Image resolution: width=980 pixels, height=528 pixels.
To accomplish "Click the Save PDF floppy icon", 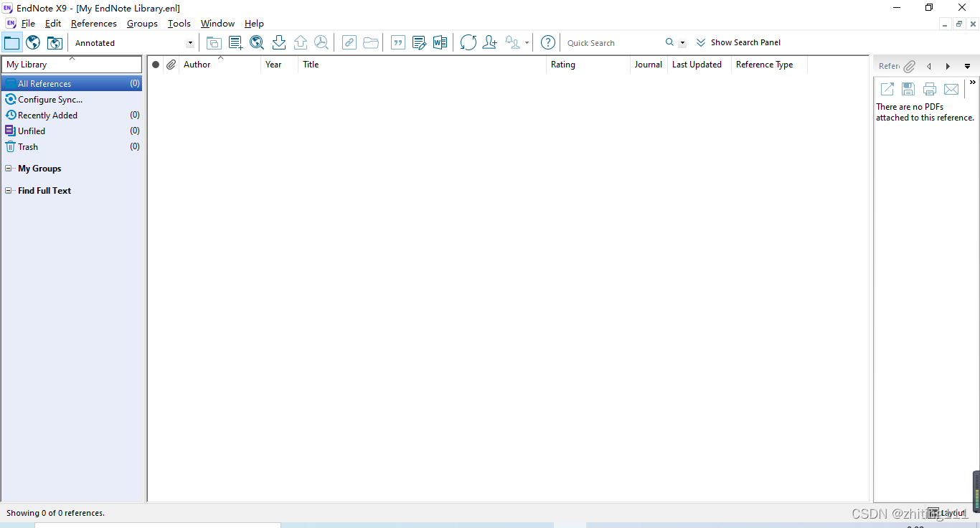I will tap(908, 89).
